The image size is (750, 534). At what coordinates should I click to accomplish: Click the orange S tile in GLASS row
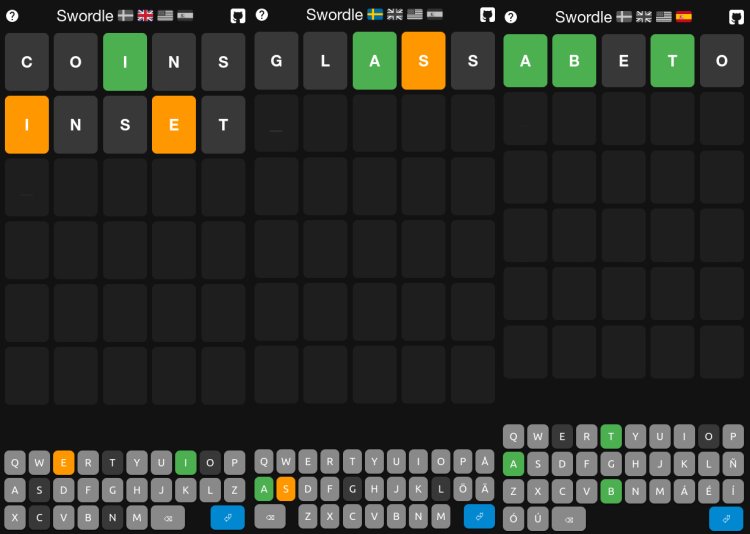coord(423,61)
